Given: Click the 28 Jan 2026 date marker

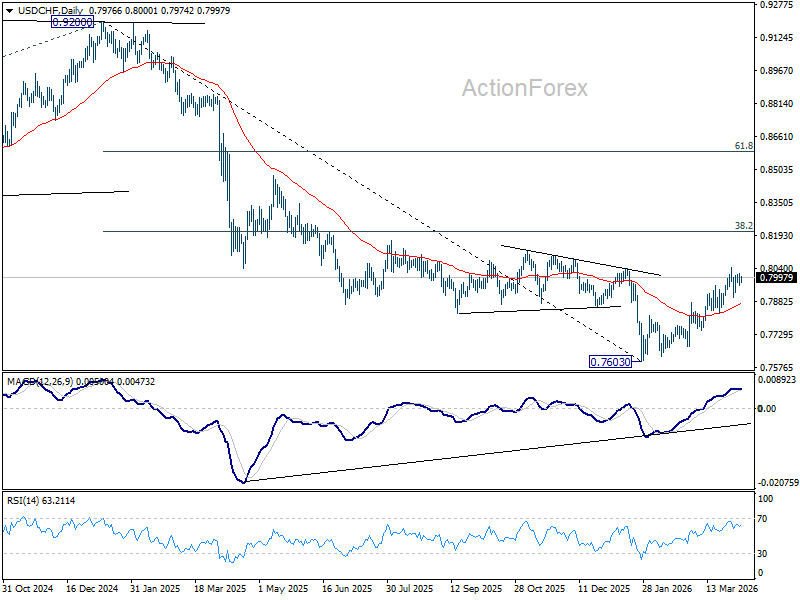Looking at the screenshot, I should click(668, 588).
